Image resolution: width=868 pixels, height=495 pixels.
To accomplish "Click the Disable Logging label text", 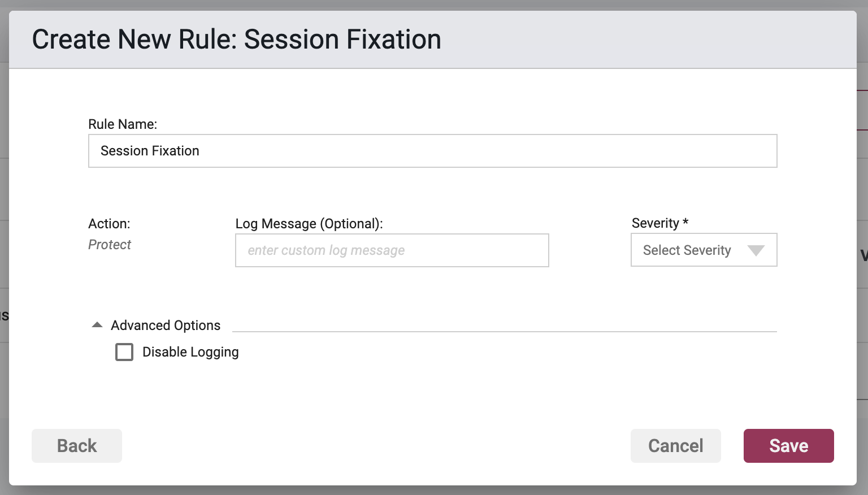I will coord(190,352).
